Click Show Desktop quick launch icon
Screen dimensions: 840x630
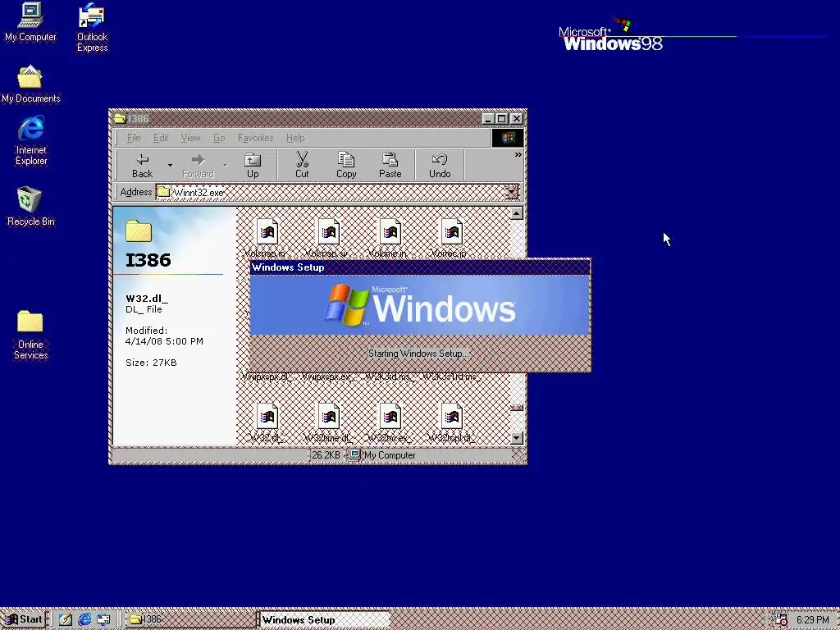click(x=66, y=620)
